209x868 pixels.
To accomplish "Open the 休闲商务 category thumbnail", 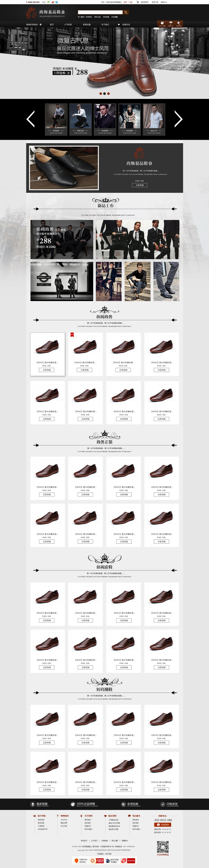I will 56,119.
